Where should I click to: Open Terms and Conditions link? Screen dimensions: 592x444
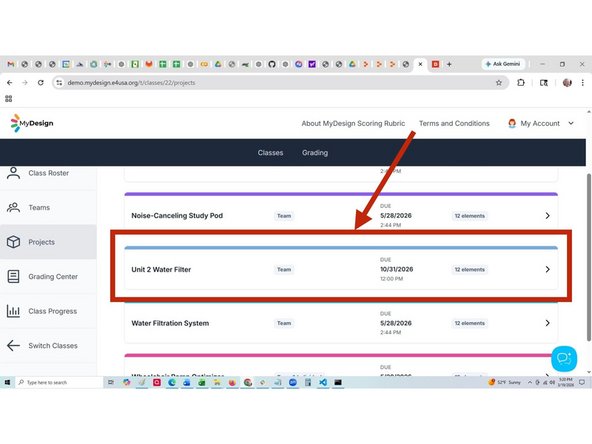coord(454,123)
